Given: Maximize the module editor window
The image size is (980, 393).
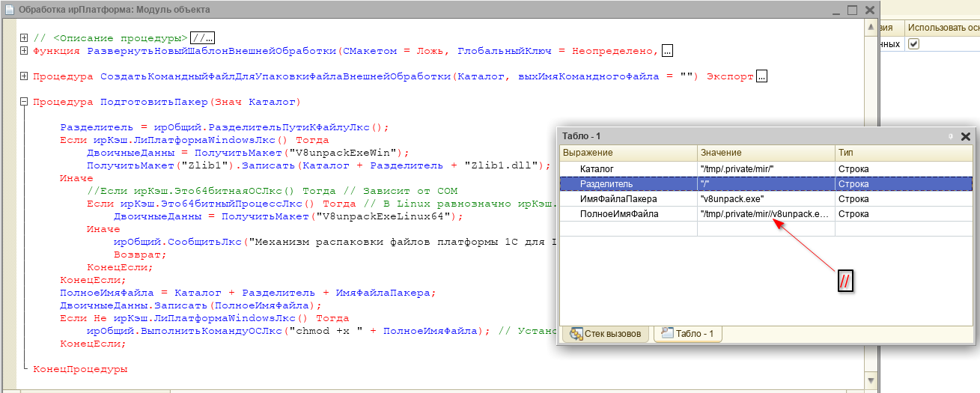Looking at the screenshot, I should 852,10.
